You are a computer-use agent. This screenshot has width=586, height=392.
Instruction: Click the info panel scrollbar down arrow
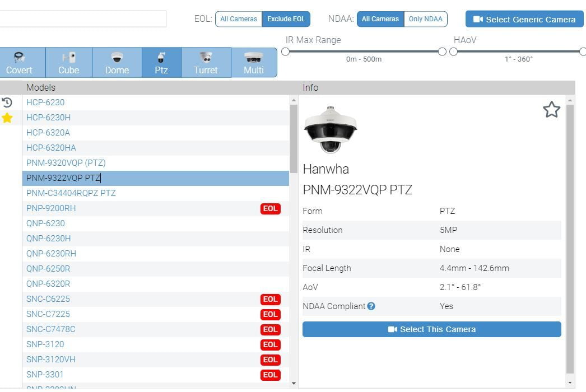(x=570, y=382)
